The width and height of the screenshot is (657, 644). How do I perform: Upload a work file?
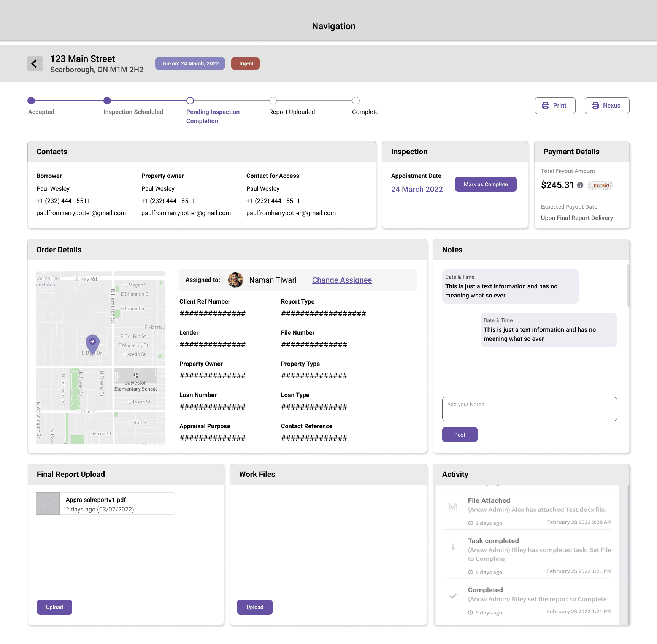pos(255,607)
